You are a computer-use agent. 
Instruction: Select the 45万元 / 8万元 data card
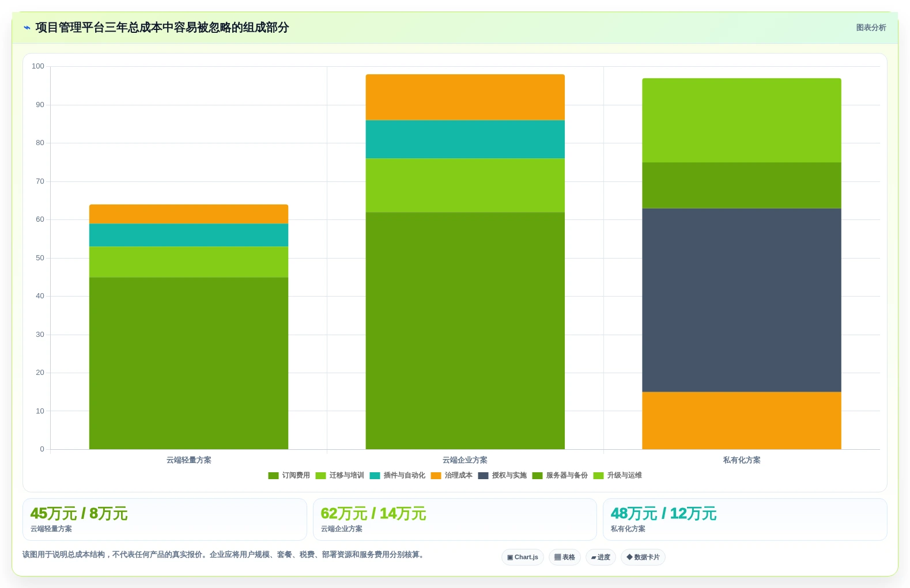(164, 519)
